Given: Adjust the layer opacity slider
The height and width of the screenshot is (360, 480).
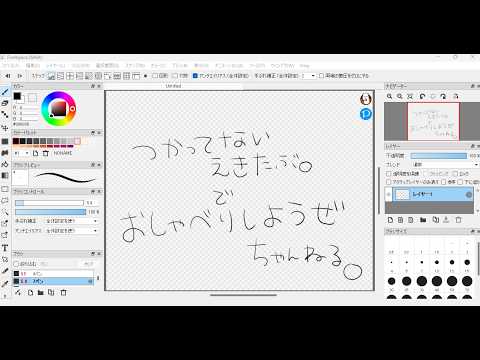Looking at the screenshot, I should pyautogui.click(x=439, y=156).
